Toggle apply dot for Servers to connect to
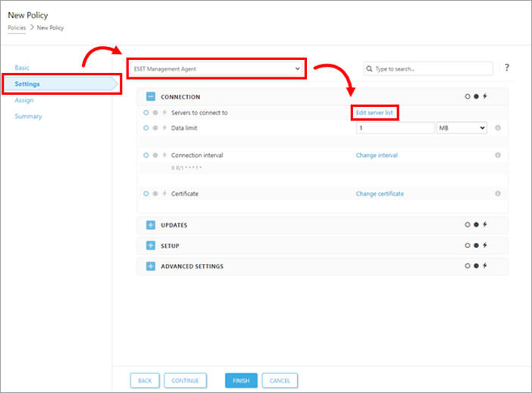 pyautogui.click(x=155, y=113)
